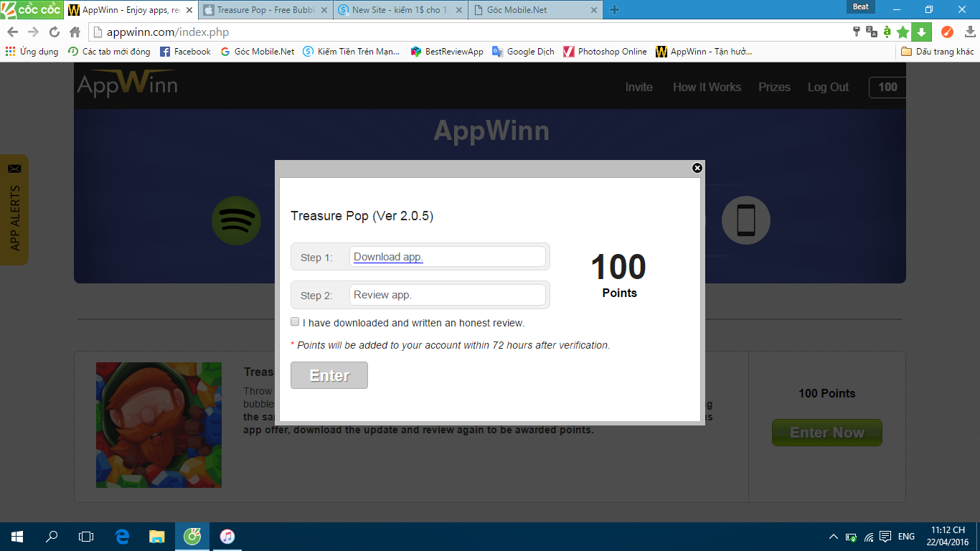
Task: Click the green Enter Now button
Action: tap(827, 433)
